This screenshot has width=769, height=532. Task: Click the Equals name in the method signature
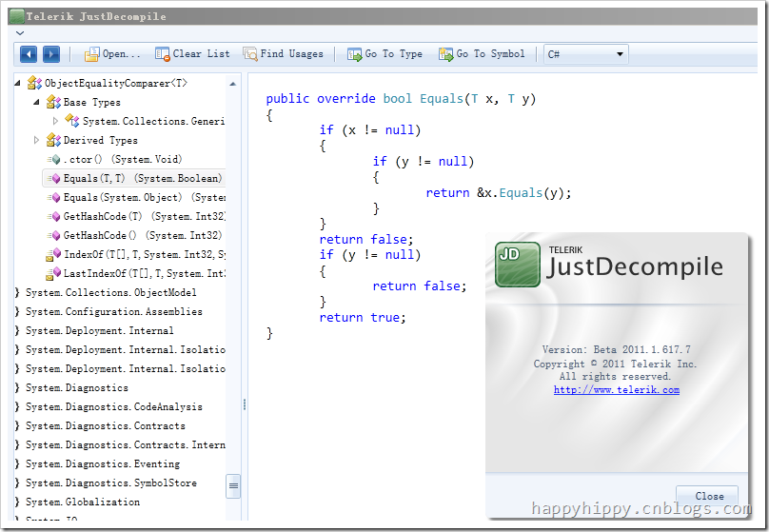pyautogui.click(x=442, y=99)
